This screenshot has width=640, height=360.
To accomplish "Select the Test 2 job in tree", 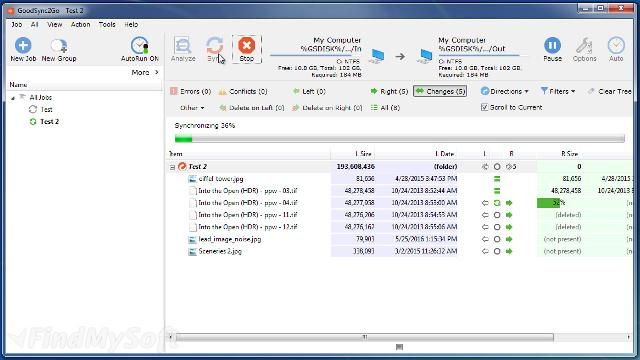I will (49, 122).
